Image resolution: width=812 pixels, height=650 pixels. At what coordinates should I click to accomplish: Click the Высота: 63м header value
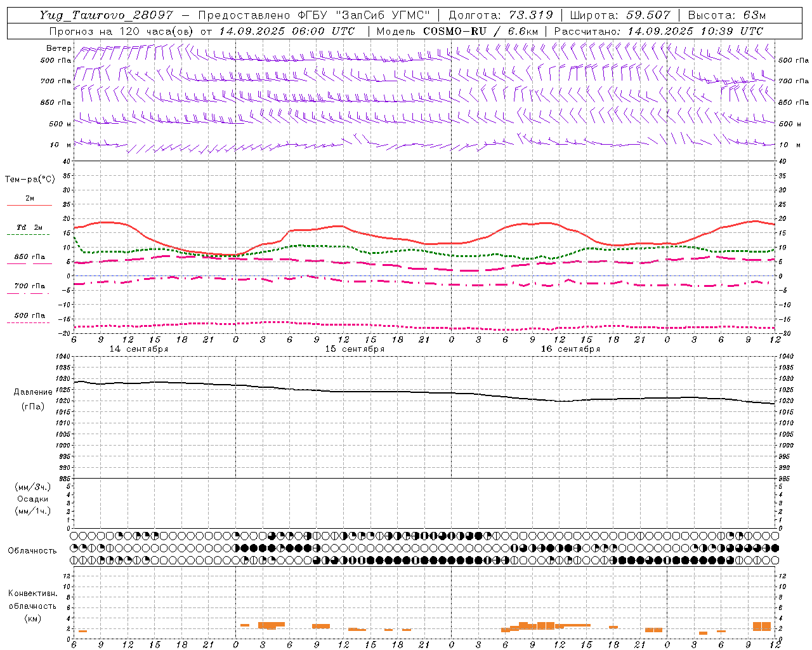pos(726,15)
